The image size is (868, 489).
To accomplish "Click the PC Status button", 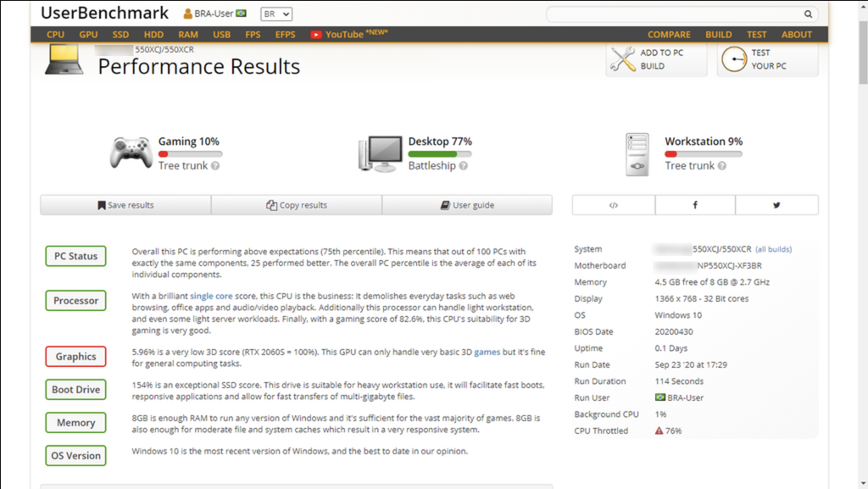I will pyautogui.click(x=75, y=256).
